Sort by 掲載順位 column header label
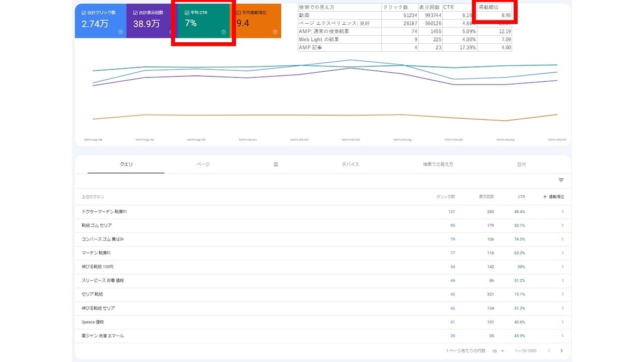The width and height of the screenshot is (644, 362). tap(556, 197)
